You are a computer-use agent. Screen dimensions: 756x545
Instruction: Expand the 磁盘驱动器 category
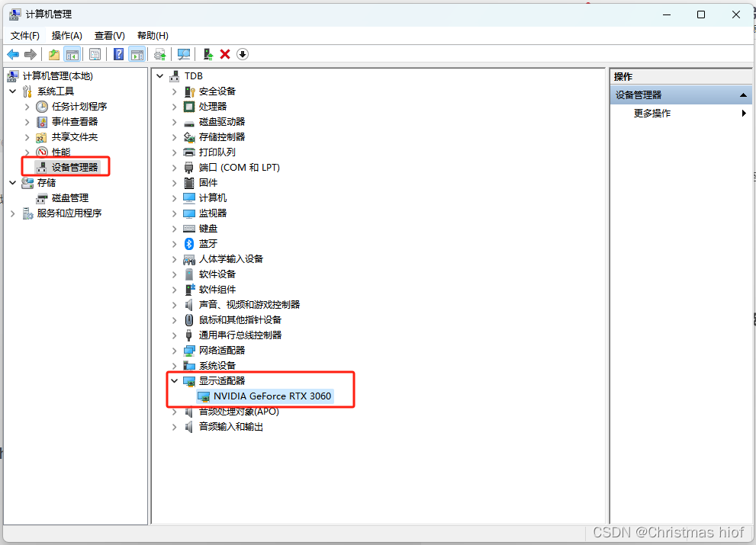click(x=175, y=122)
